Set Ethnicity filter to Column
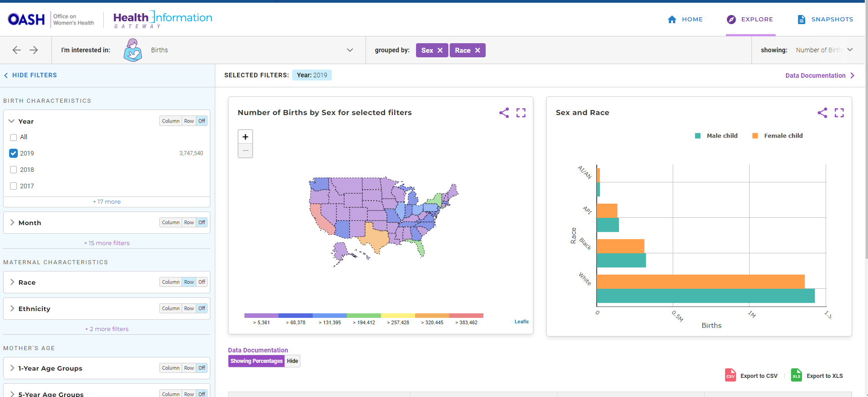 (171, 308)
